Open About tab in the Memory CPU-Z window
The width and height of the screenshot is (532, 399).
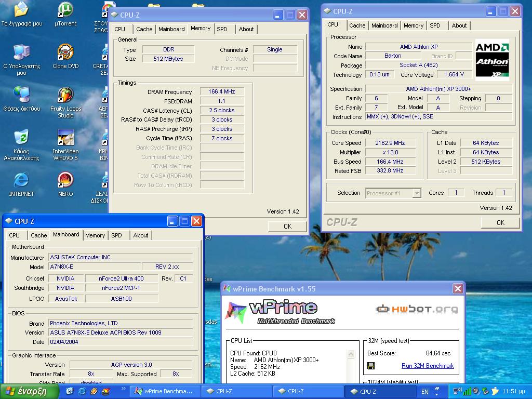point(246,29)
